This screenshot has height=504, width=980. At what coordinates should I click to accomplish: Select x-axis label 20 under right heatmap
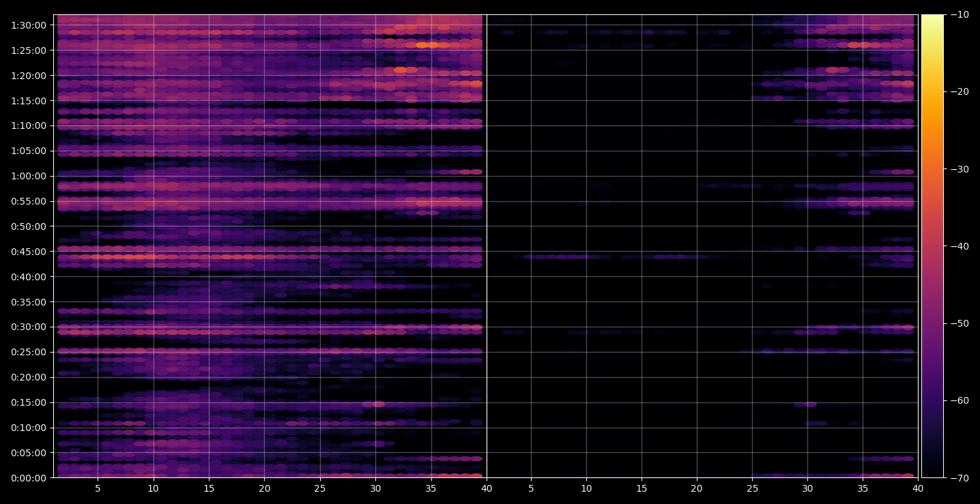pyautogui.click(x=697, y=488)
